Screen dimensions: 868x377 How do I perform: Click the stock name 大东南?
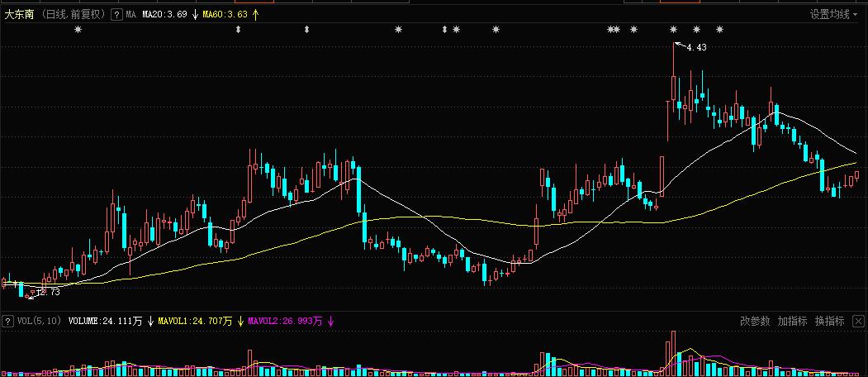pyautogui.click(x=19, y=15)
